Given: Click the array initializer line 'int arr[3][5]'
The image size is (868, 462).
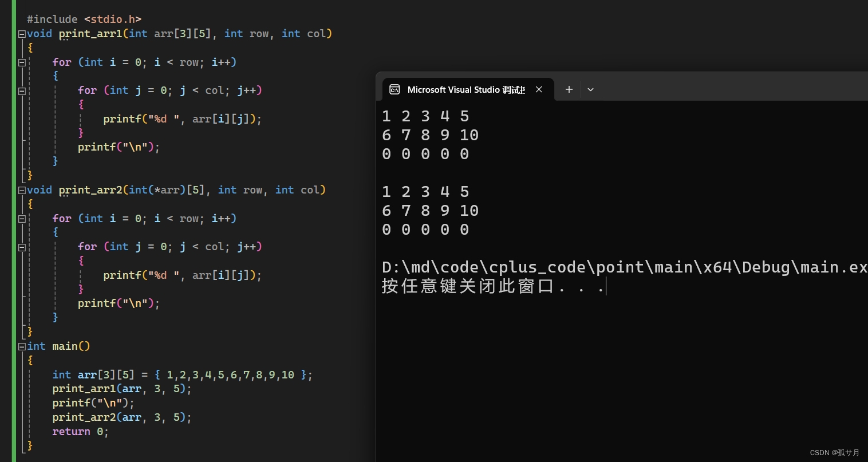Looking at the screenshot, I should (x=183, y=375).
